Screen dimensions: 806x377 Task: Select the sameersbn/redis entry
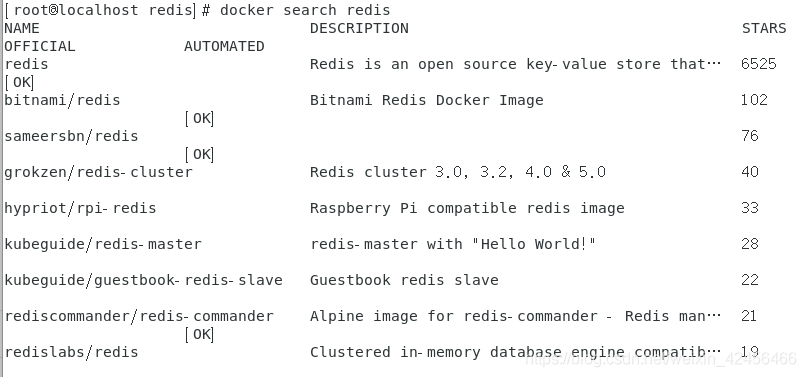pos(71,136)
